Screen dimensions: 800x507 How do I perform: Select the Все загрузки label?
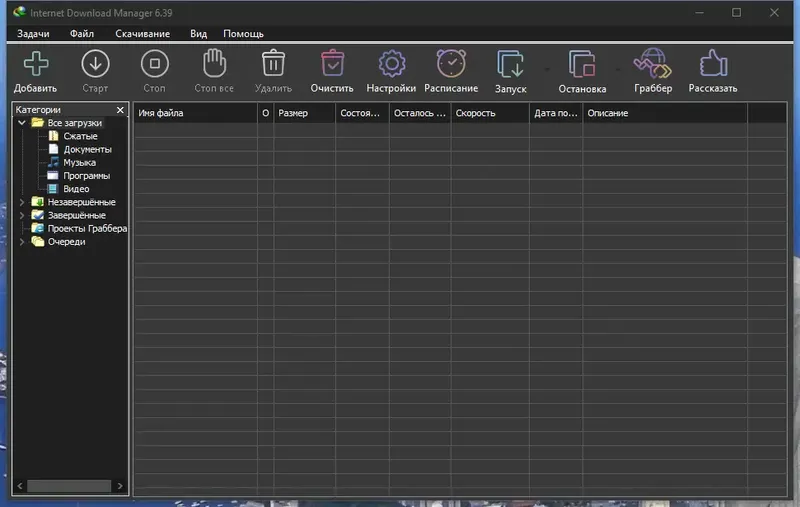tap(74, 123)
